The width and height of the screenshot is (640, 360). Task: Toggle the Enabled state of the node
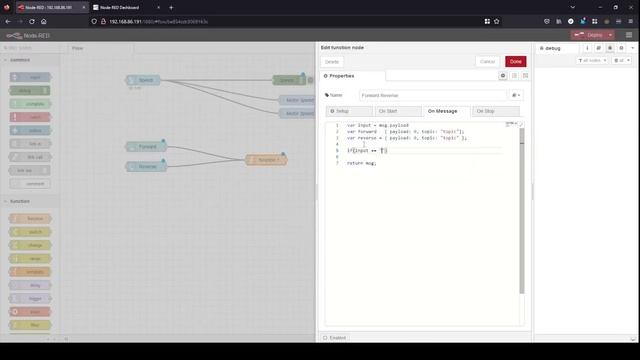point(335,338)
